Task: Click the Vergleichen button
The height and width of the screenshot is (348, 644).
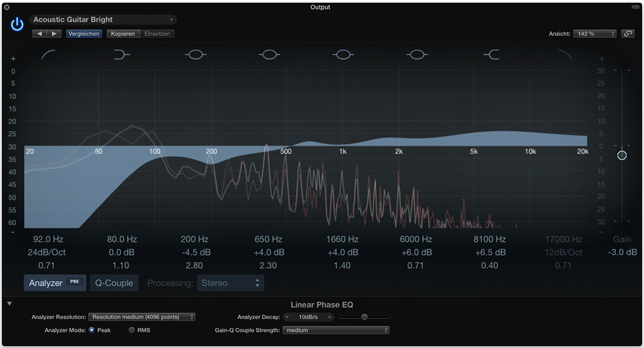Action: click(84, 34)
